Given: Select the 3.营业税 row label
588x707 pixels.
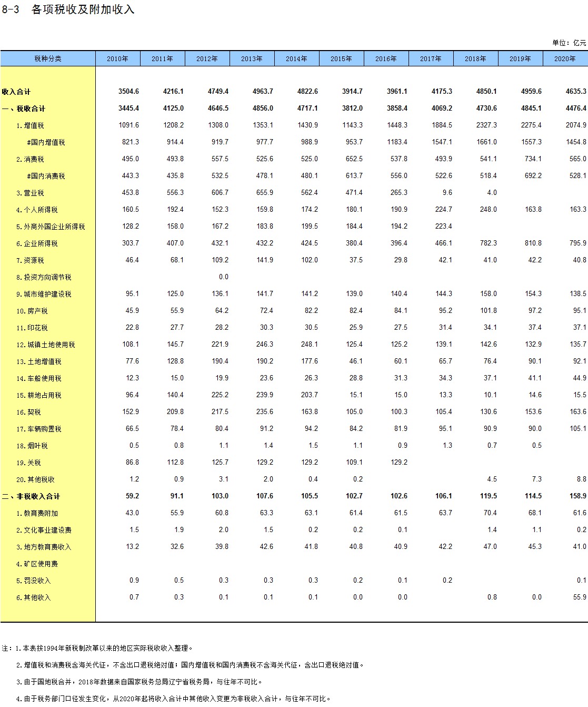Looking at the screenshot, I should pyautogui.click(x=30, y=193).
